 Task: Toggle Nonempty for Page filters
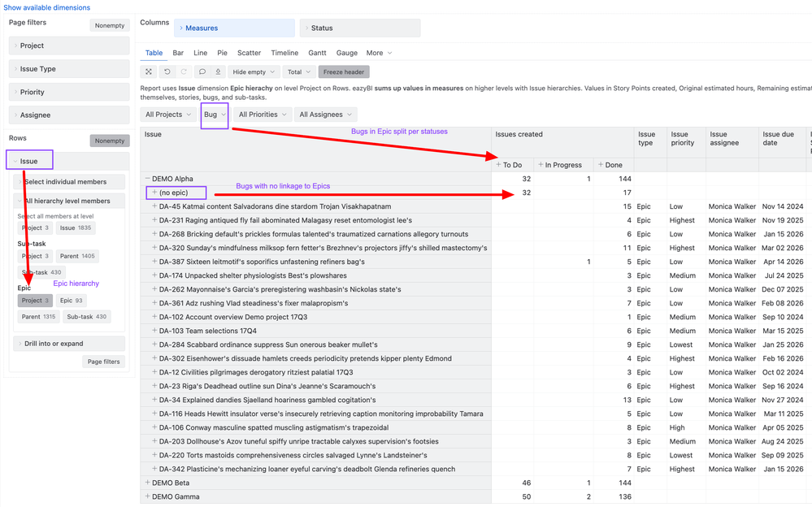110,25
